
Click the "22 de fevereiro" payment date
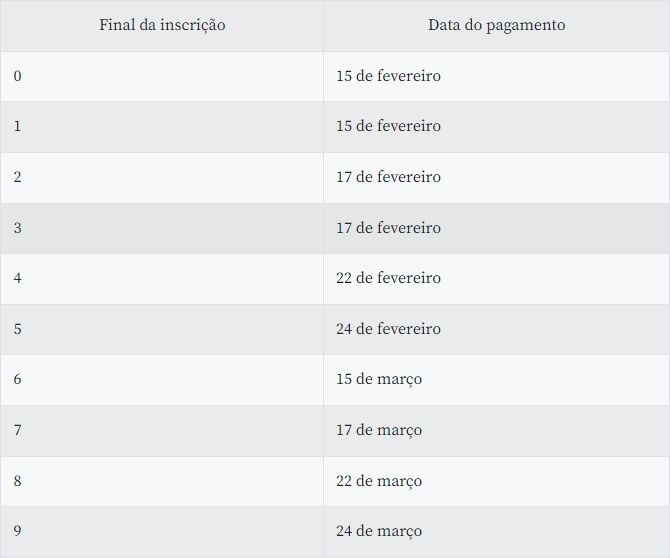click(388, 278)
